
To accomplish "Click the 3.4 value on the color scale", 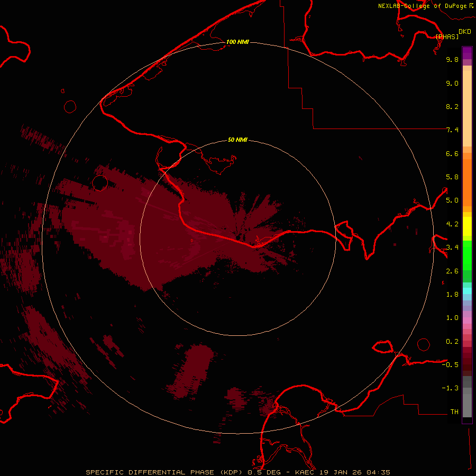I will tap(452, 248).
